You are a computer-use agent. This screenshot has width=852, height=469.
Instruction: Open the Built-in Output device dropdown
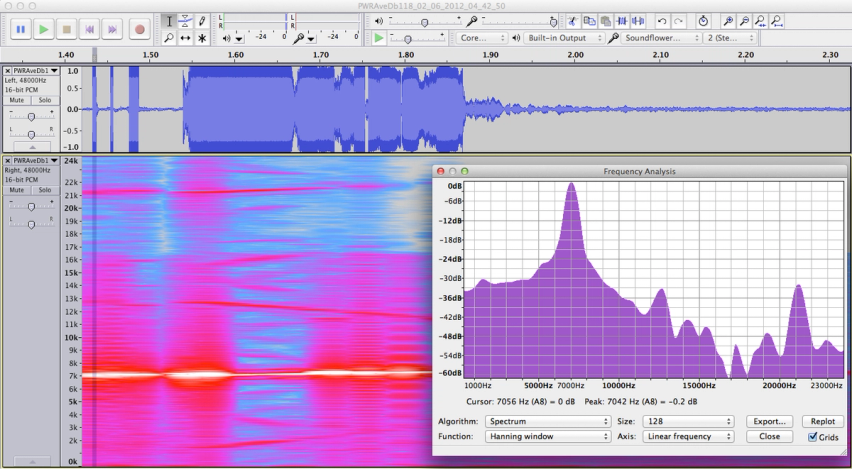point(563,38)
